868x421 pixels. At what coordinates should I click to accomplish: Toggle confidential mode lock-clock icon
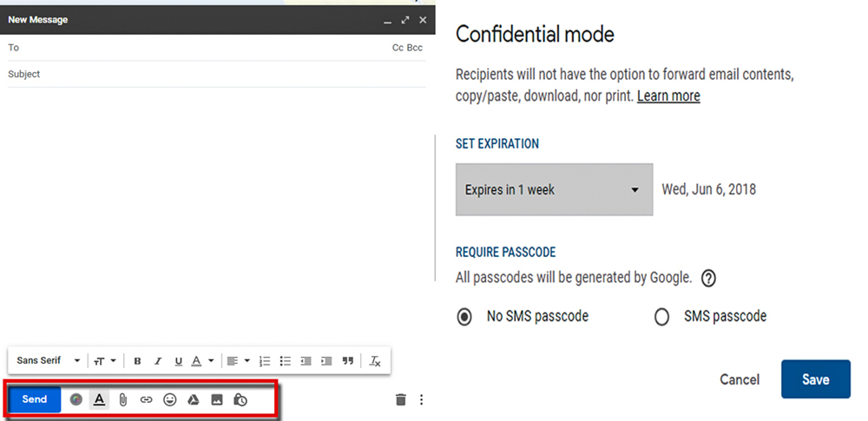(241, 399)
